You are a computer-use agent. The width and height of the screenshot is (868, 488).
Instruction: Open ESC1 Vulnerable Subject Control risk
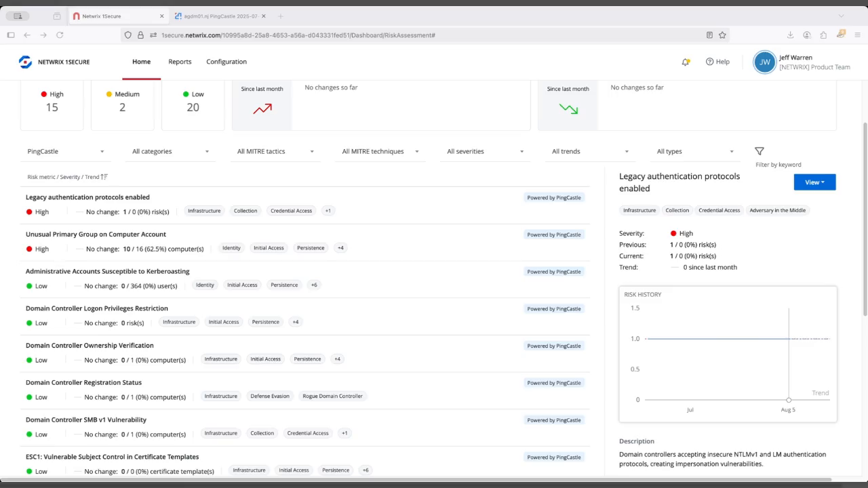click(112, 457)
